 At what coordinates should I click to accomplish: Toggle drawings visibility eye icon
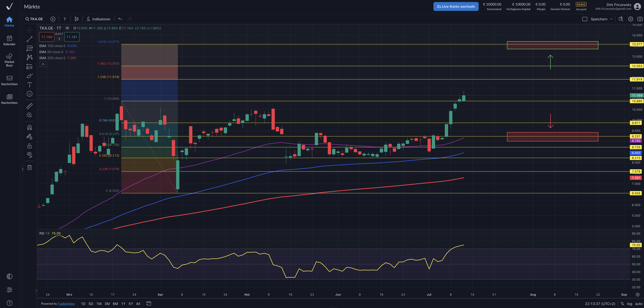coord(30,155)
